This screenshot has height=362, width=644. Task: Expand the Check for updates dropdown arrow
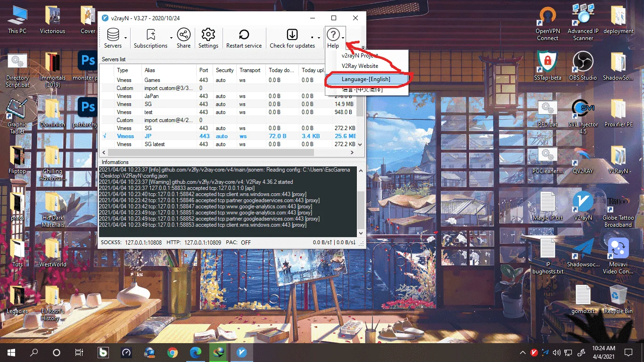[x=318, y=38]
